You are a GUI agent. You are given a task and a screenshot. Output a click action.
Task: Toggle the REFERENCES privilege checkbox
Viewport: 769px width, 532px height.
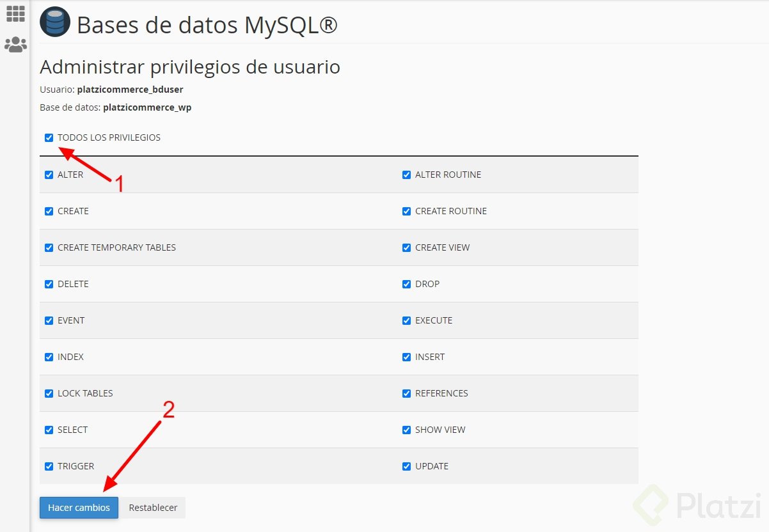[x=406, y=393]
